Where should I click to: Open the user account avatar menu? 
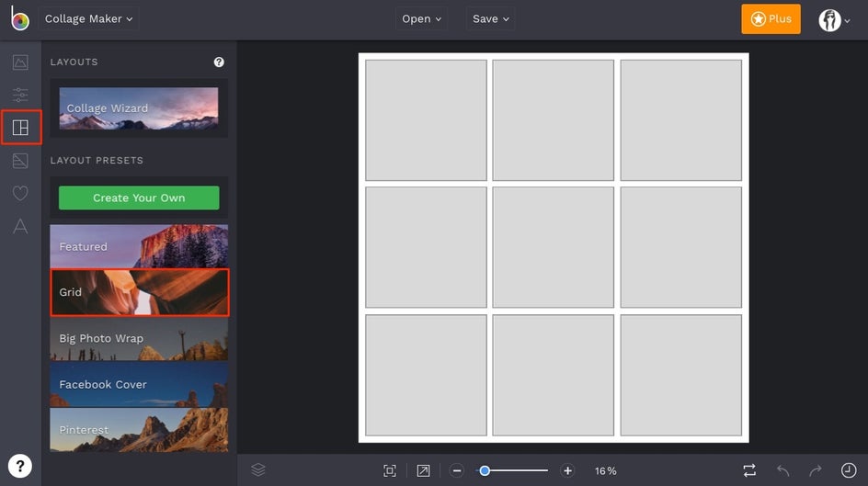[834, 20]
